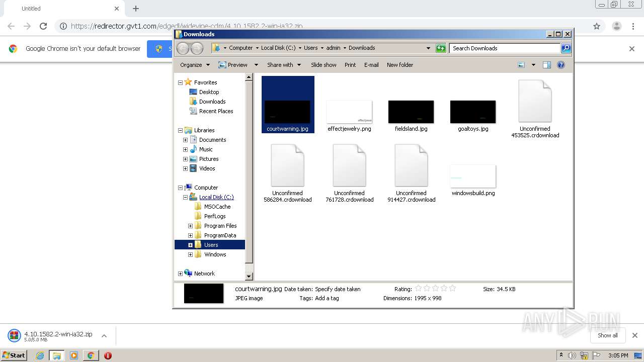
Task: Select Recent Places in sidebar
Action: point(216,111)
